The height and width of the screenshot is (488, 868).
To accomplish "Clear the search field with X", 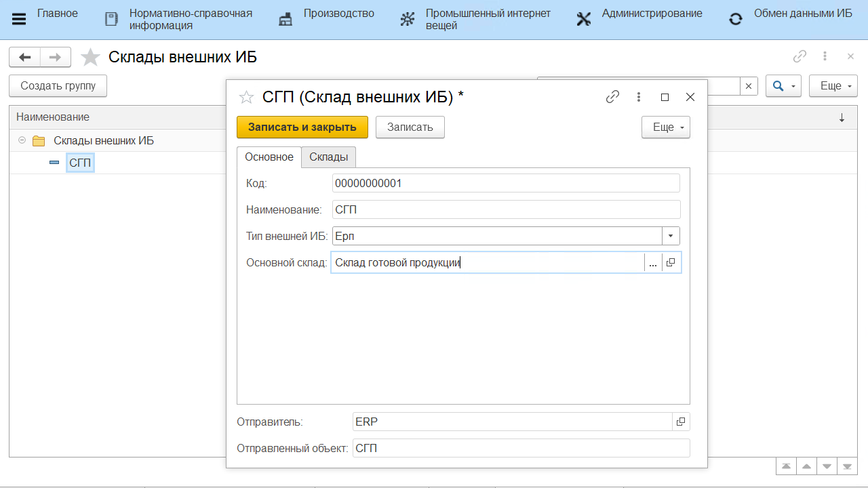I will click(x=749, y=86).
